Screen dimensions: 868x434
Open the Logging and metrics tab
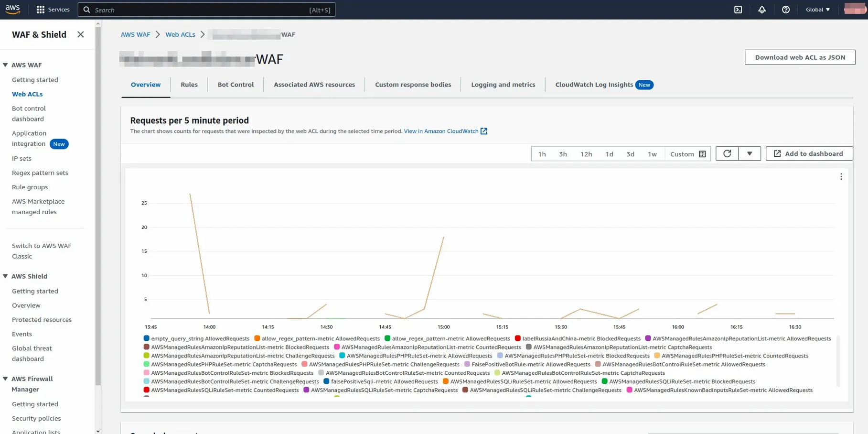tap(503, 85)
